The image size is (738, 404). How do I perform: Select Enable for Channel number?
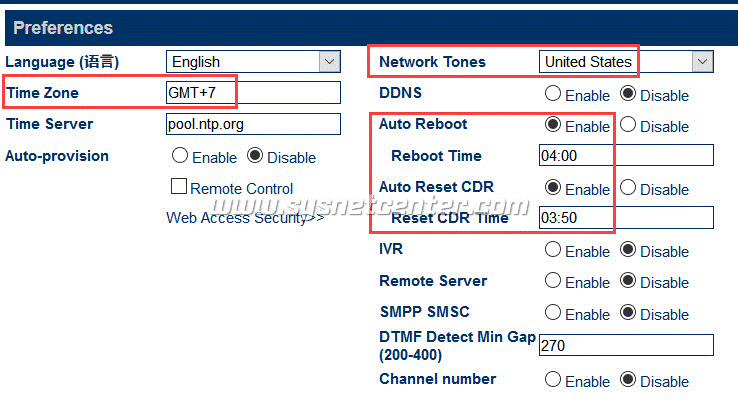[553, 380]
